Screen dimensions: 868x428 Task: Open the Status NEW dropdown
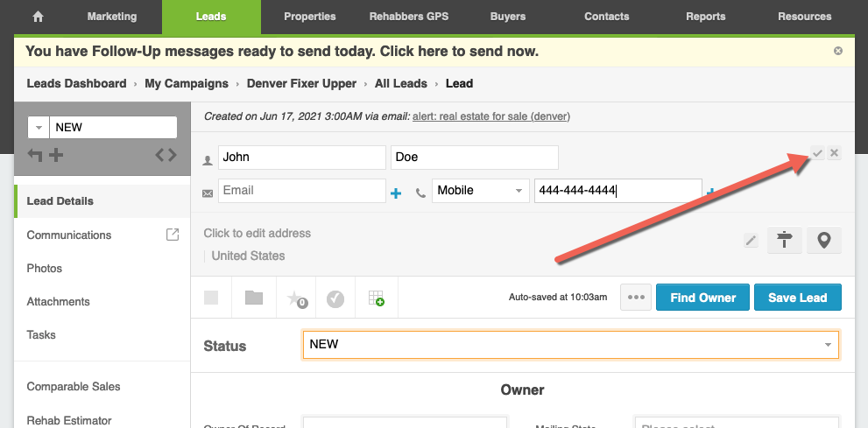pos(571,345)
